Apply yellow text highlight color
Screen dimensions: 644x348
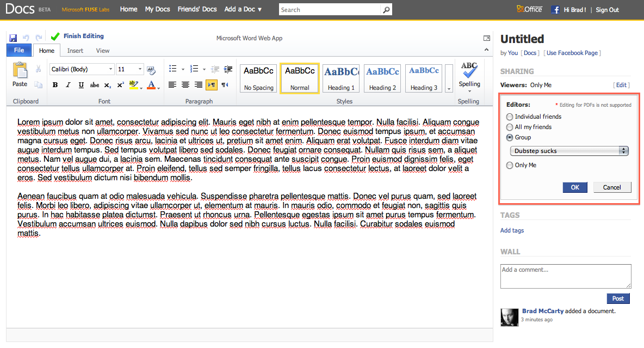point(133,85)
